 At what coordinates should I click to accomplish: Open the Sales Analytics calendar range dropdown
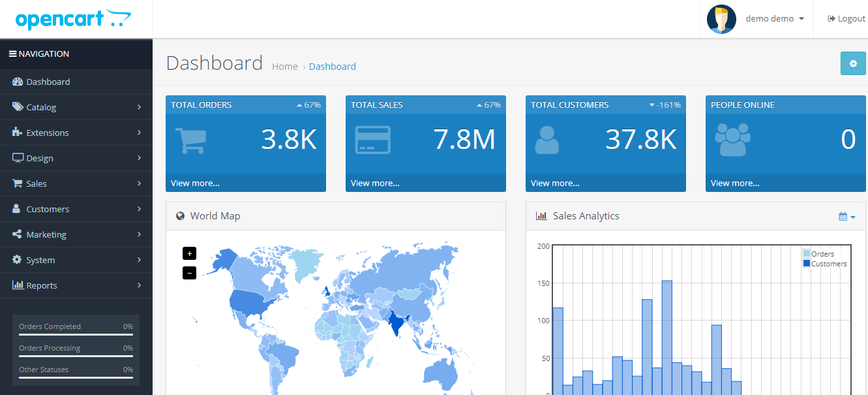pyautogui.click(x=846, y=216)
